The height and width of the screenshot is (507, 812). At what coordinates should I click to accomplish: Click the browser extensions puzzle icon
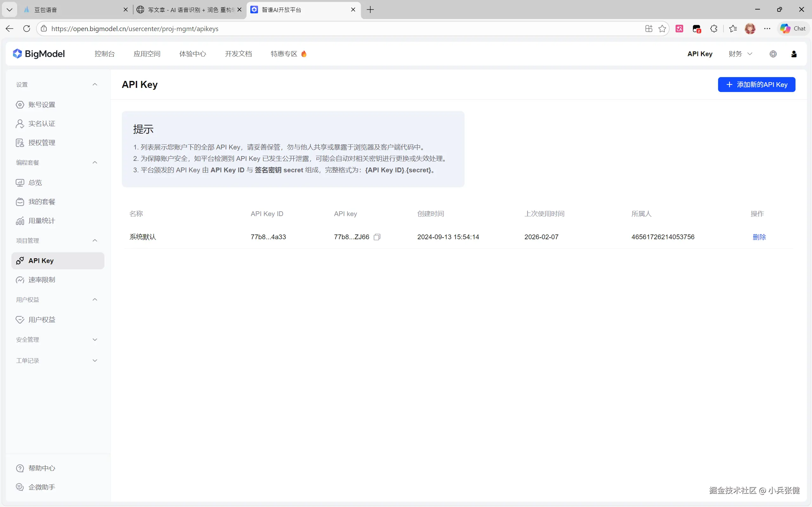(714, 29)
